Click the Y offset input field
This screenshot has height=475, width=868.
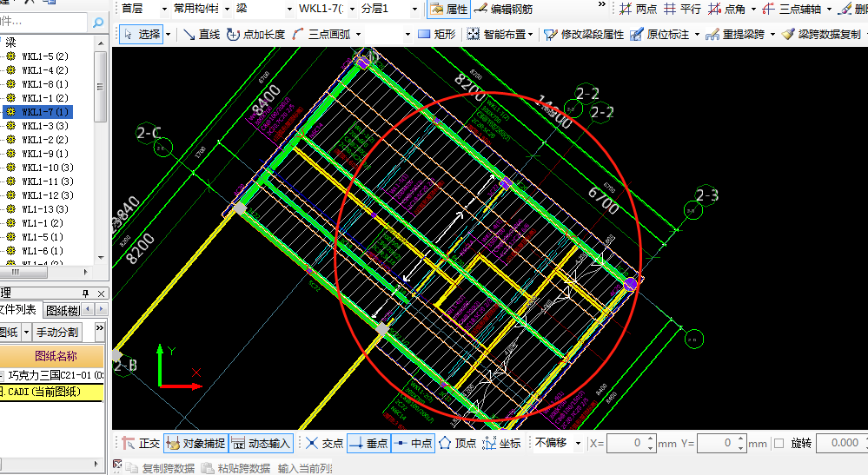tap(716, 444)
